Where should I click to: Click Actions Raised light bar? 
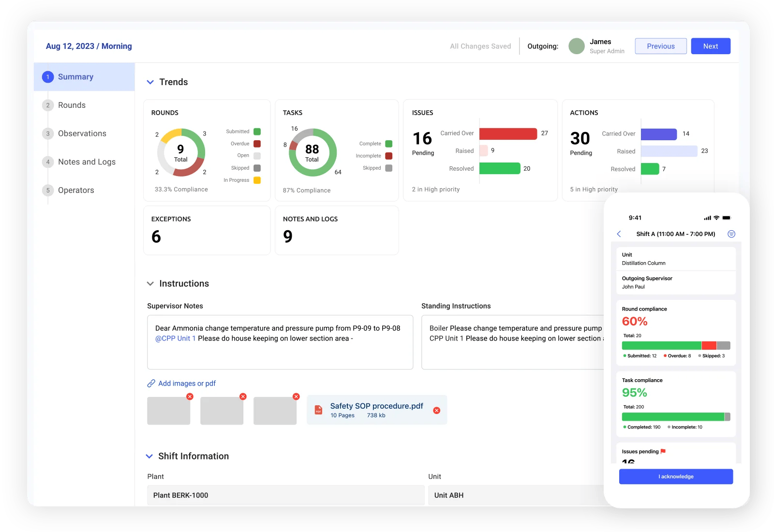[669, 151]
